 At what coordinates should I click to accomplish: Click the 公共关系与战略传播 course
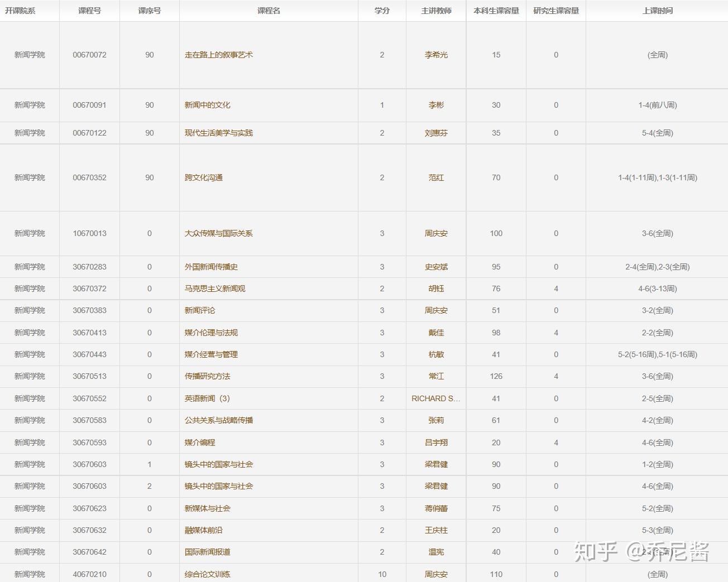tap(219, 420)
